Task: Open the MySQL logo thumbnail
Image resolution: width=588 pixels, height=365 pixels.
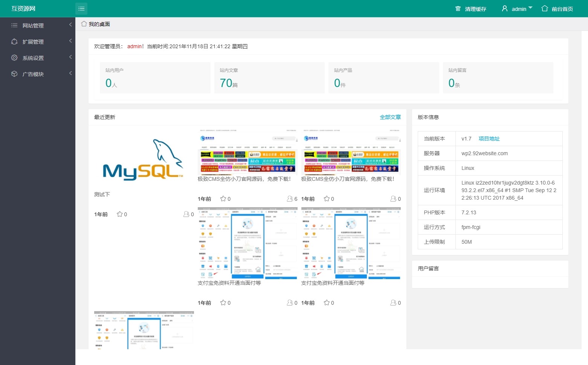Action: click(144, 159)
